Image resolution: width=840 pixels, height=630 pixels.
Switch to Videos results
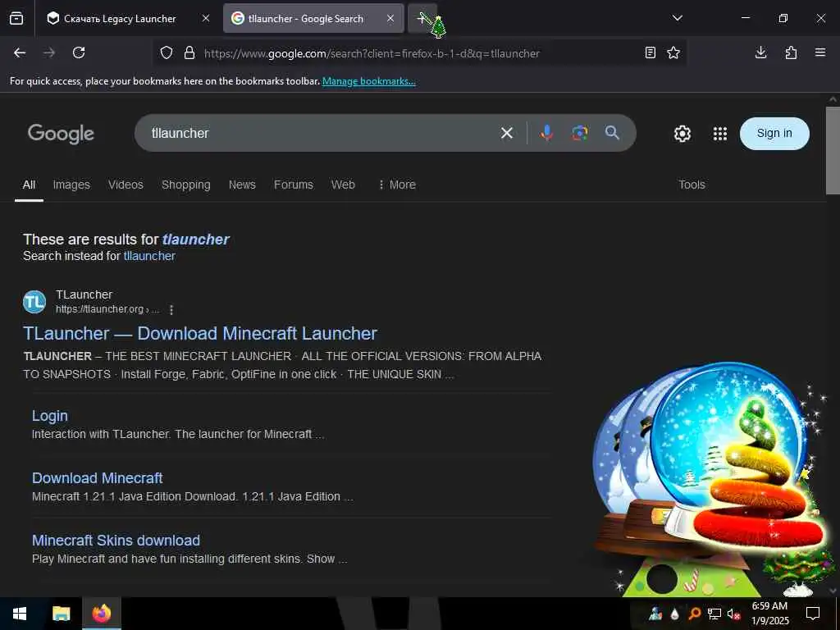click(x=126, y=185)
